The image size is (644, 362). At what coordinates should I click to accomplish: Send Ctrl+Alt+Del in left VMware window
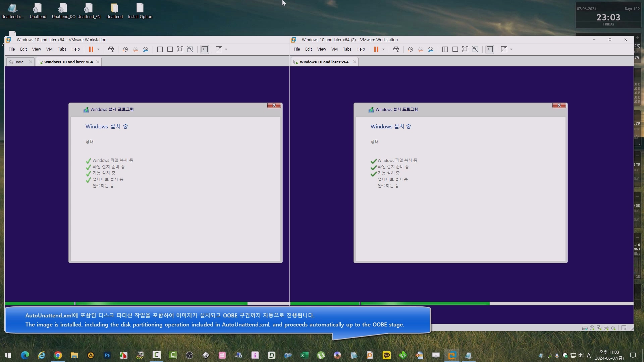pos(111,49)
